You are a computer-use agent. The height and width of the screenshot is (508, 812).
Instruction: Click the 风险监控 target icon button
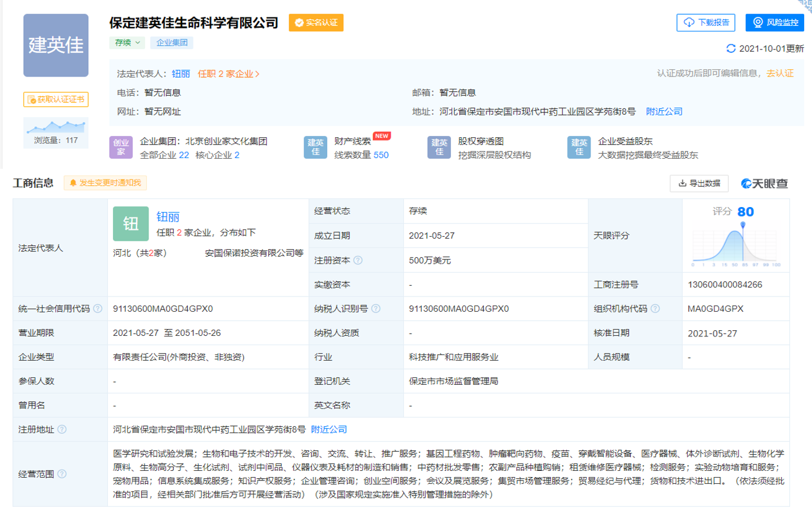[x=757, y=23]
